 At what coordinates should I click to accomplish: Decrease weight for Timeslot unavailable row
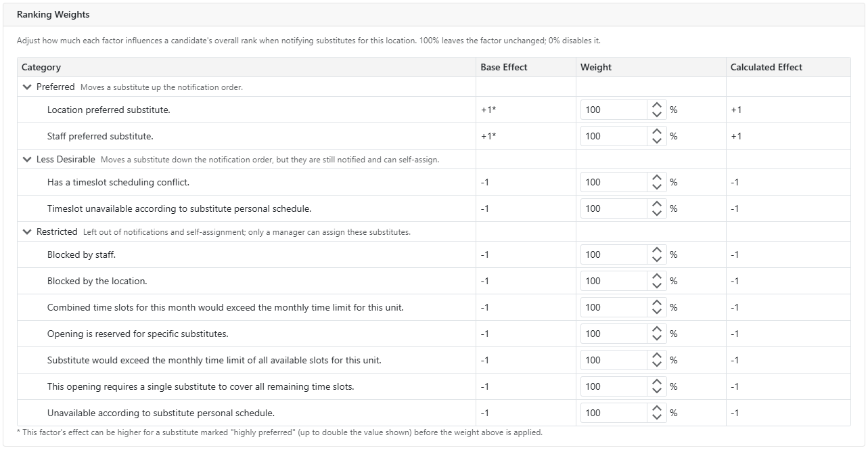pos(656,213)
